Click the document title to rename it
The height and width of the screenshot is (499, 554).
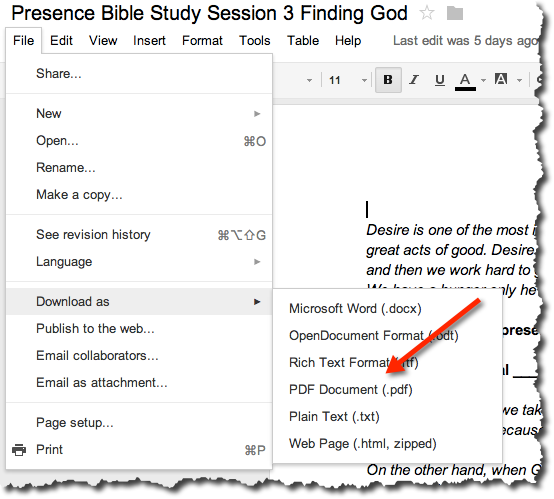coord(210,13)
